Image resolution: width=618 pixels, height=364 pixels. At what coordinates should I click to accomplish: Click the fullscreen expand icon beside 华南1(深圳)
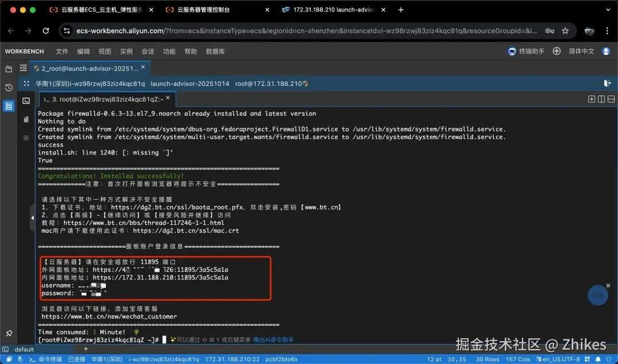tap(26, 84)
